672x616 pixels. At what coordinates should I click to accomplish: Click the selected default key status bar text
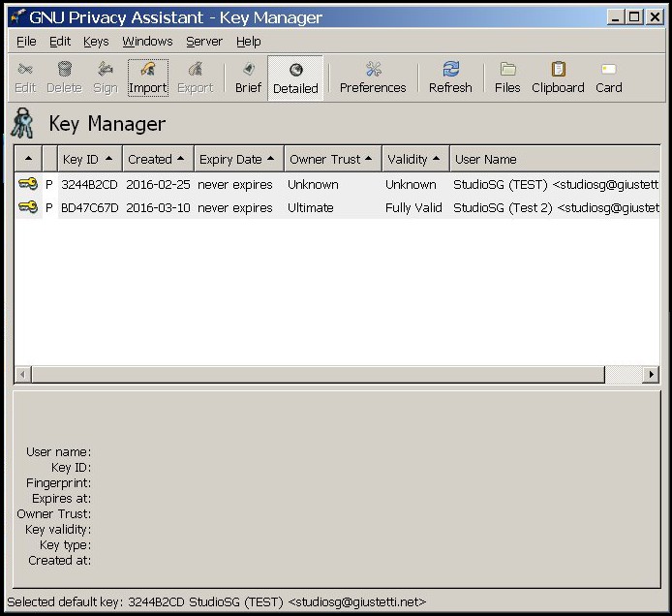point(217,601)
